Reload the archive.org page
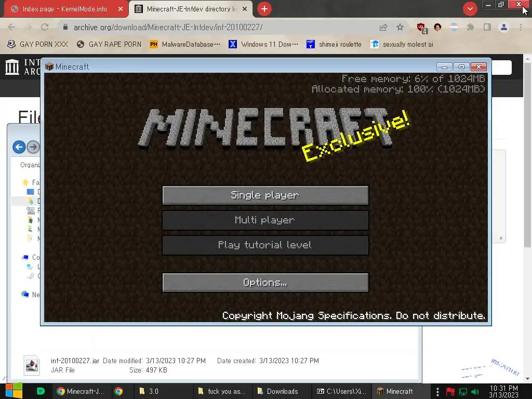This screenshot has width=532, height=399. [x=45, y=27]
